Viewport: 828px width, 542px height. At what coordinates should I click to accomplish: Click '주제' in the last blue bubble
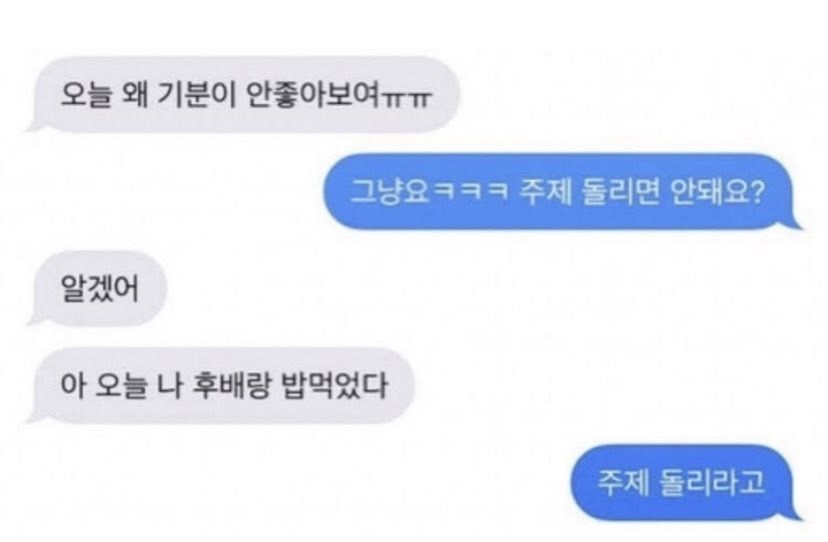click(x=623, y=482)
